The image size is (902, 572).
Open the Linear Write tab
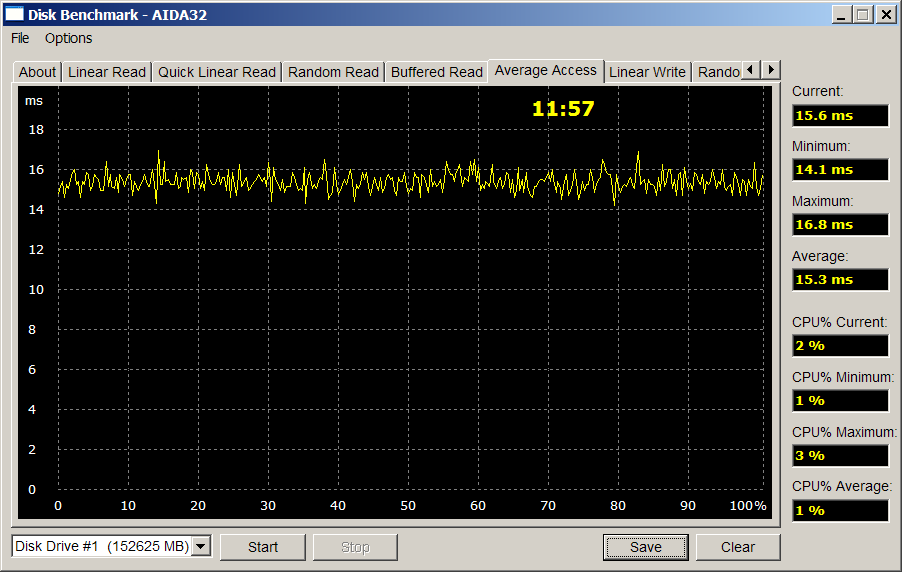click(647, 72)
